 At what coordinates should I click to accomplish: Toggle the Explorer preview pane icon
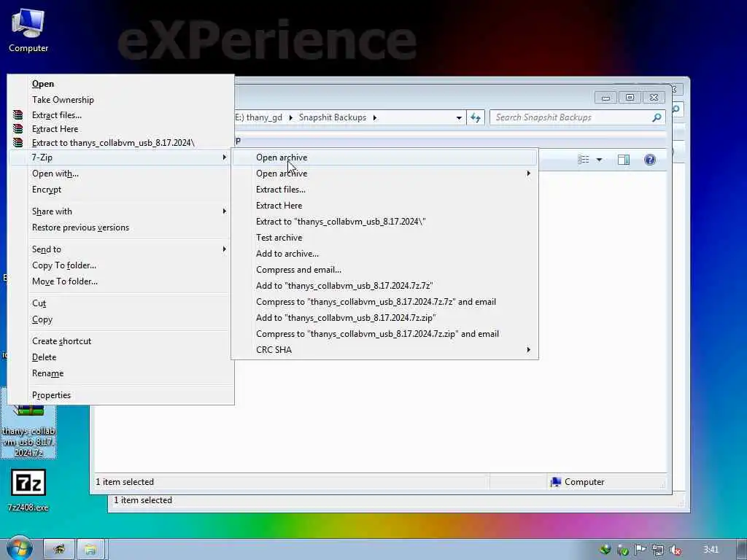pos(624,160)
